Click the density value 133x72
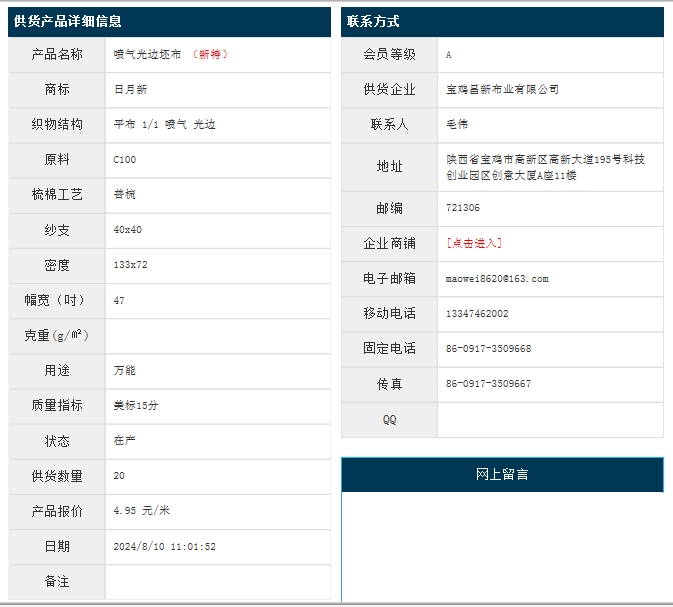 click(x=131, y=265)
